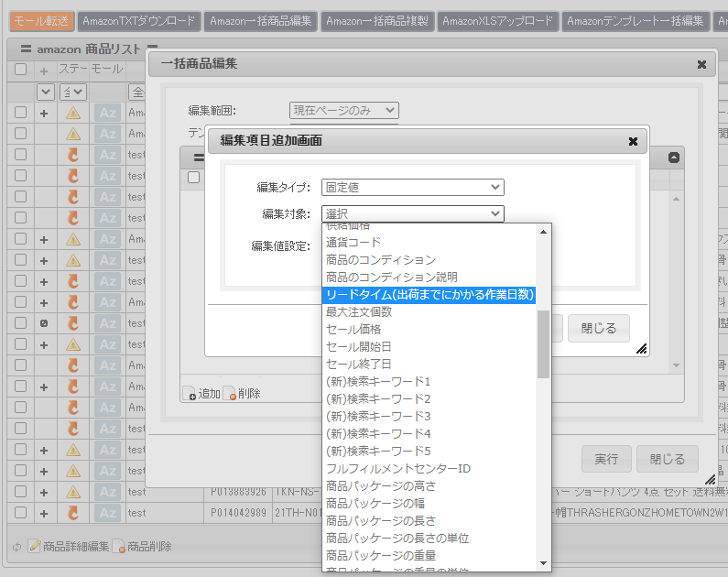
Task: Select 通貨コード from the dropdown list
Action: coord(429,243)
